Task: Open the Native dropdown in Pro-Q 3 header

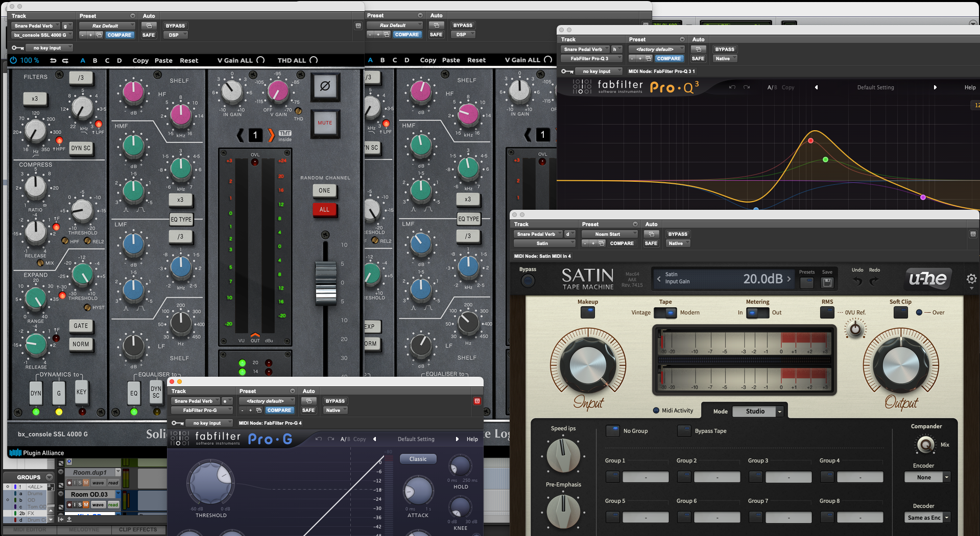Action: (725, 59)
